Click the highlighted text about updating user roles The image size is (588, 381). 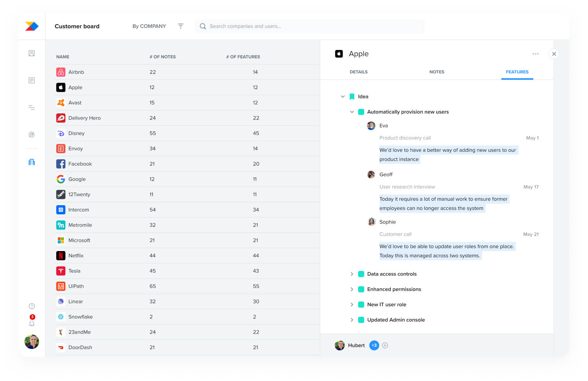pyautogui.click(x=447, y=251)
